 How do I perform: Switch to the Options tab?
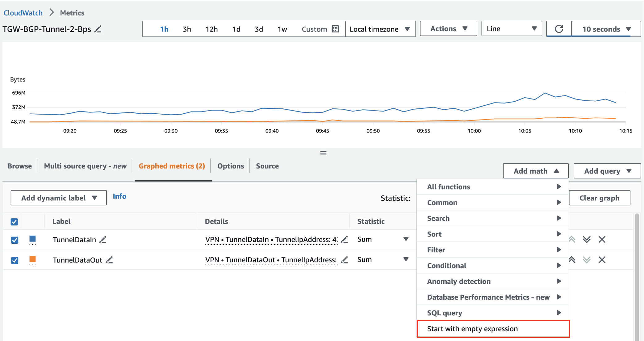tap(230, 166)
